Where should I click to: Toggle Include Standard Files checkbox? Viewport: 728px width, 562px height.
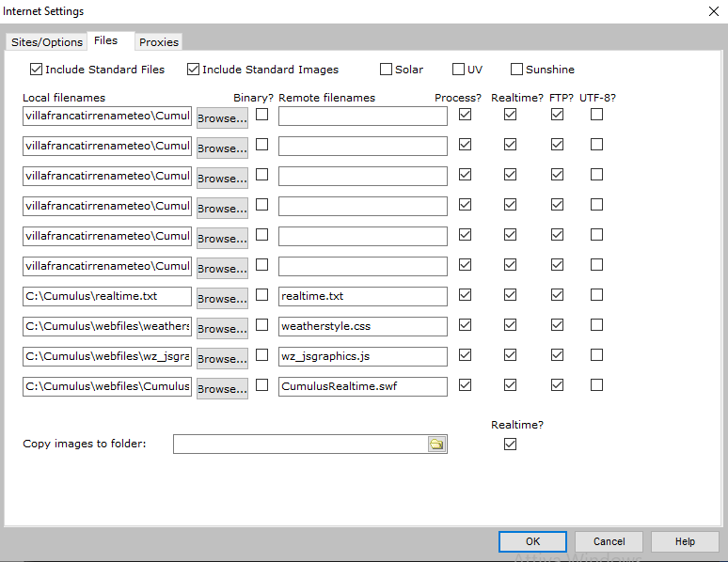(x=37, y=70)
